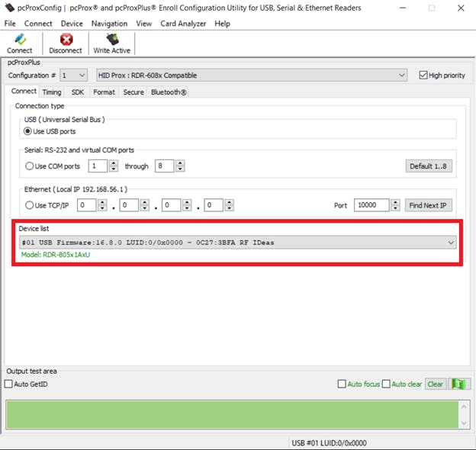The width and height of the screenshot is (476, 450).
Task: Click the Find Next IP button
Action: (x=428, y=205)
